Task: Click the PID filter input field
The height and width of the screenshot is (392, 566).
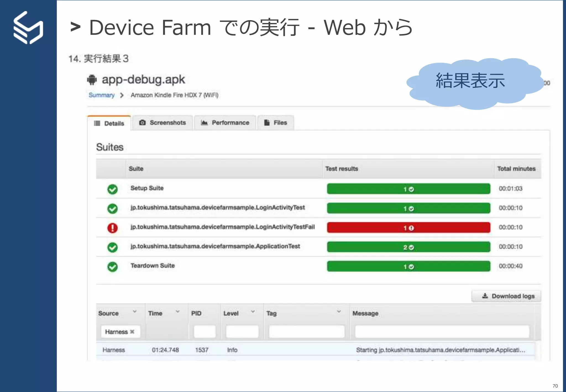Action: (205, 331)
